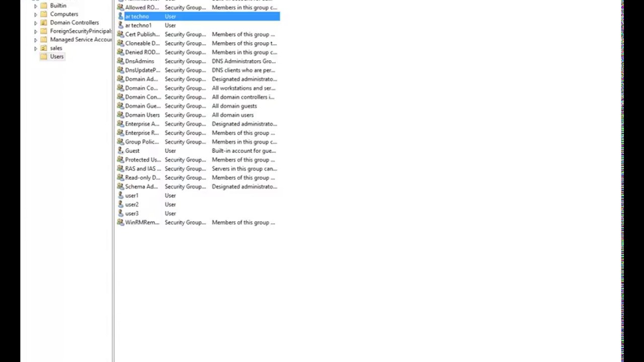The width and height of the screenshot is (644, 362).
Task: Click 'DNS Administrators Gro...' description
Action: pyautogui.click(x=244, y=61)
